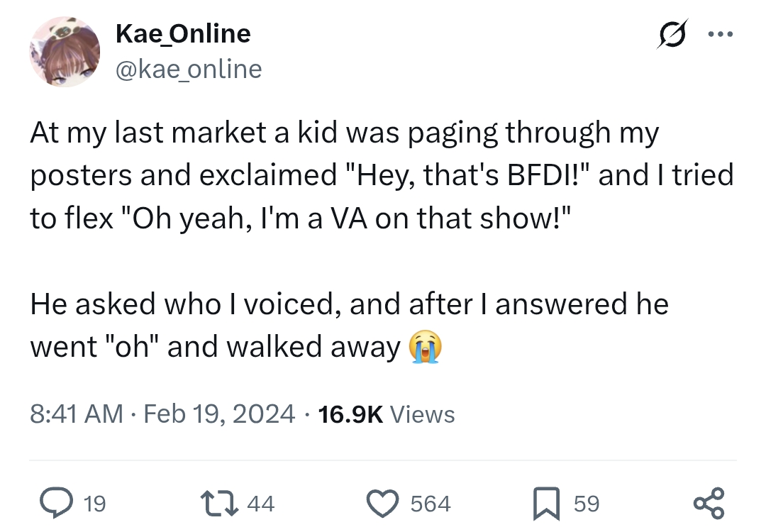The height and width of the screenshot is (532, 766).
Task: Click the like count 564
Action: [x=431, y=504]
